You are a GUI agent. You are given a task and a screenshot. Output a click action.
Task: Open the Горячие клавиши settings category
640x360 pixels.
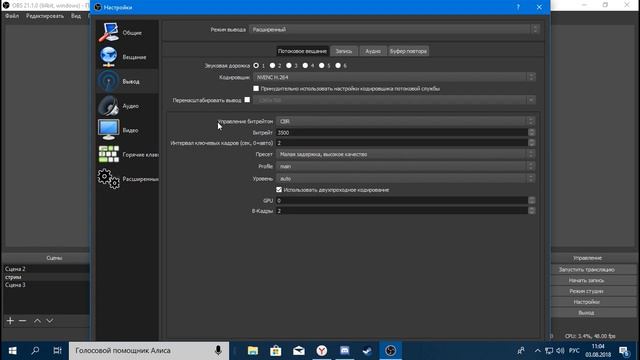[127, 155]
